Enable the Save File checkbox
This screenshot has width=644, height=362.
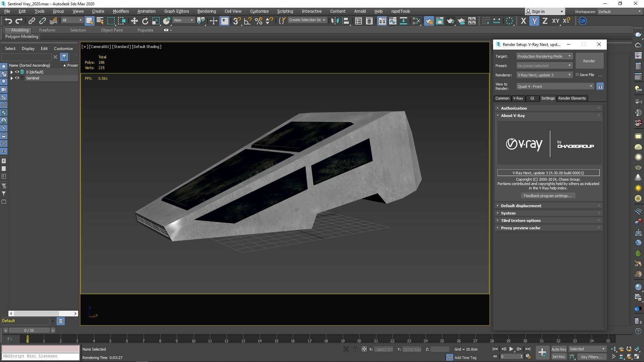coord(577,75)
